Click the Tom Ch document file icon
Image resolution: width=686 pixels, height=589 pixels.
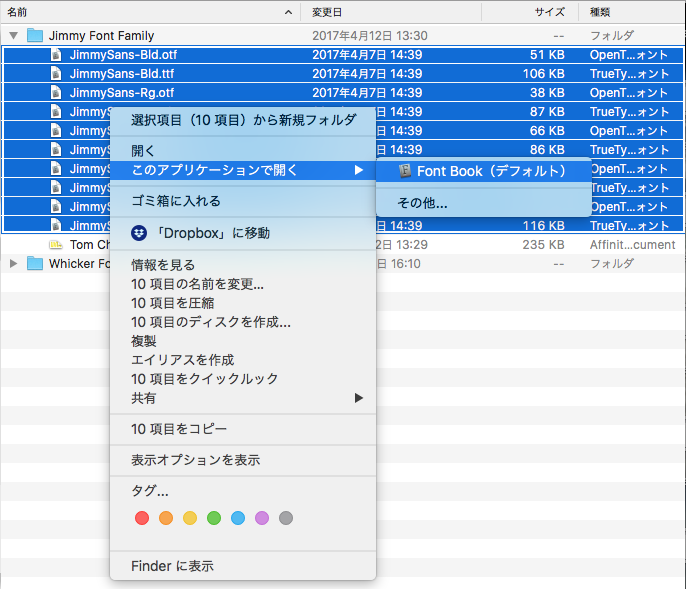tap(56, 245)
